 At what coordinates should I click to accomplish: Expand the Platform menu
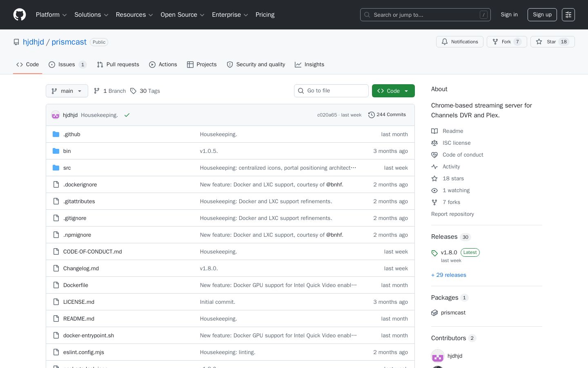(51, 15)
